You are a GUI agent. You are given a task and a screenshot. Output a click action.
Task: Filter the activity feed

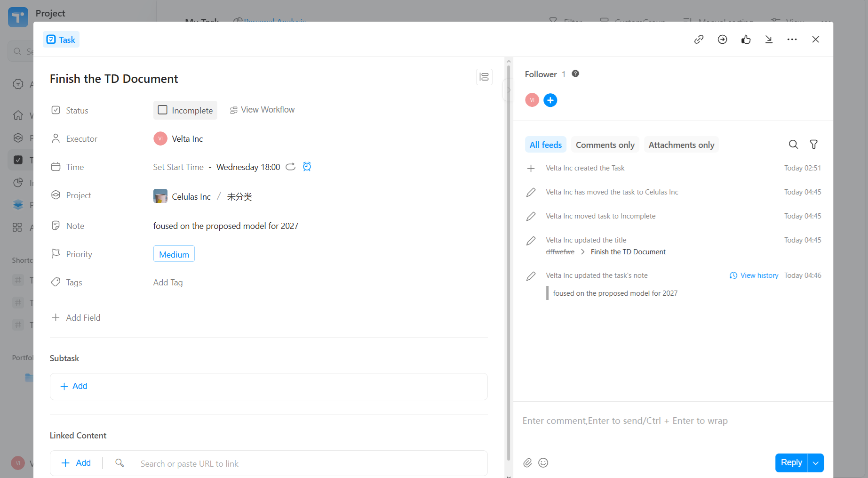(x=813, y=145)
